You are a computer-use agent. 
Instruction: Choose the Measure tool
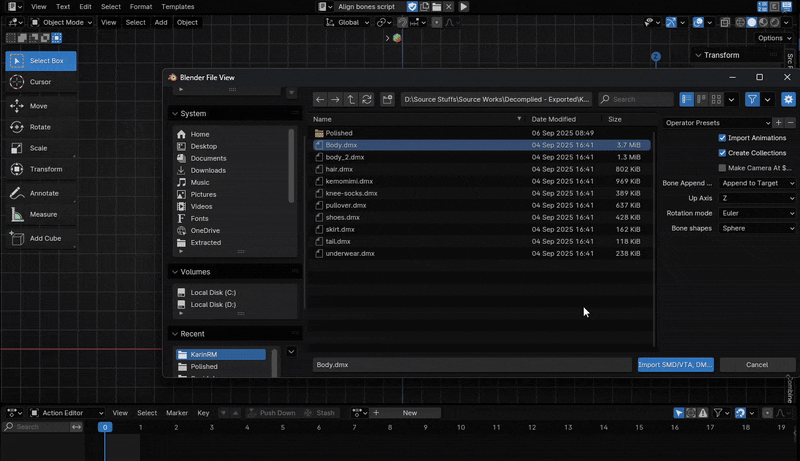(x=41, y=214)
